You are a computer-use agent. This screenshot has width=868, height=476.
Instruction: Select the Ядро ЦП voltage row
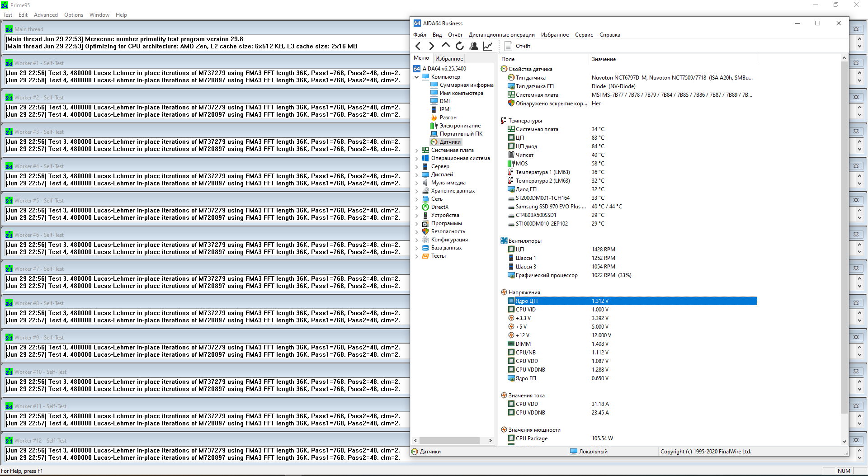click(x=632, y=301)
